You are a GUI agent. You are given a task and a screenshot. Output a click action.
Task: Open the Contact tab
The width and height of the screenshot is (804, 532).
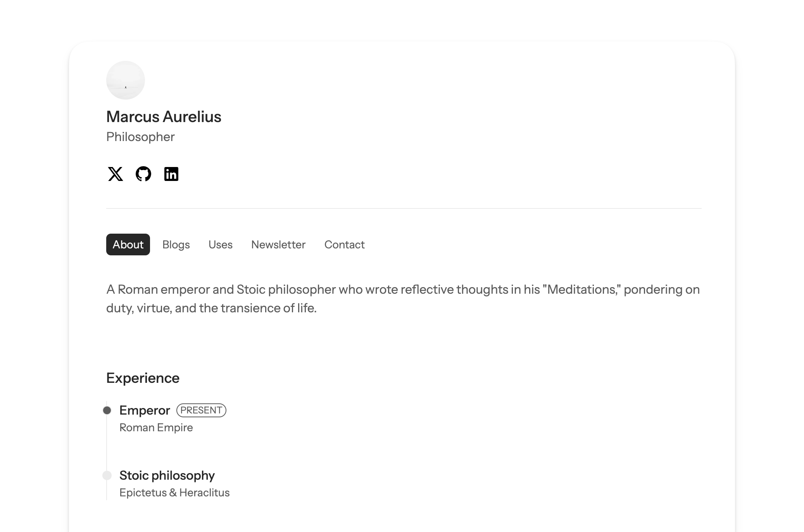point(345,244)
